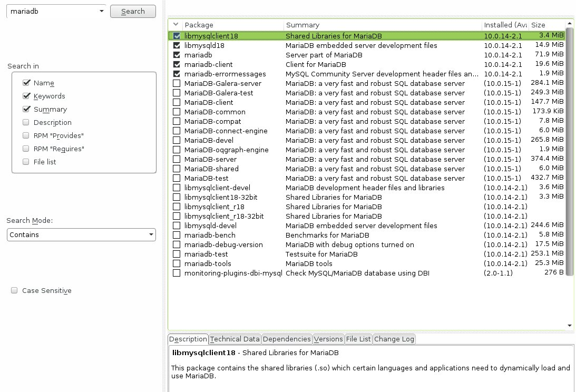
Task: Open the Change Log tab
Action: pos(394,339)
